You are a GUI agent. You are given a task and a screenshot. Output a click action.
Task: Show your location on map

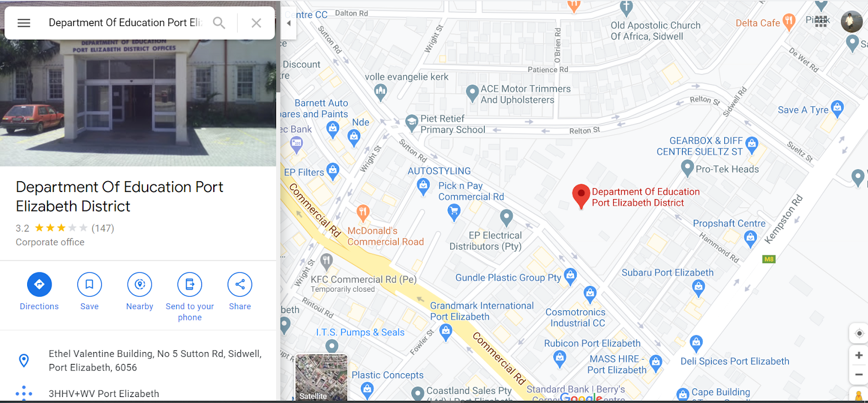coord(859,333)
